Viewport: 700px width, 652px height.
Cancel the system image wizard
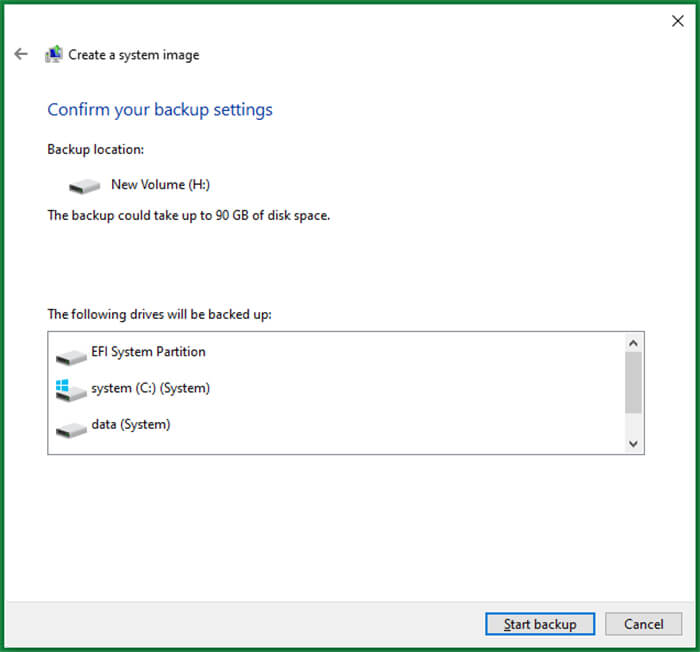[643, 624]
